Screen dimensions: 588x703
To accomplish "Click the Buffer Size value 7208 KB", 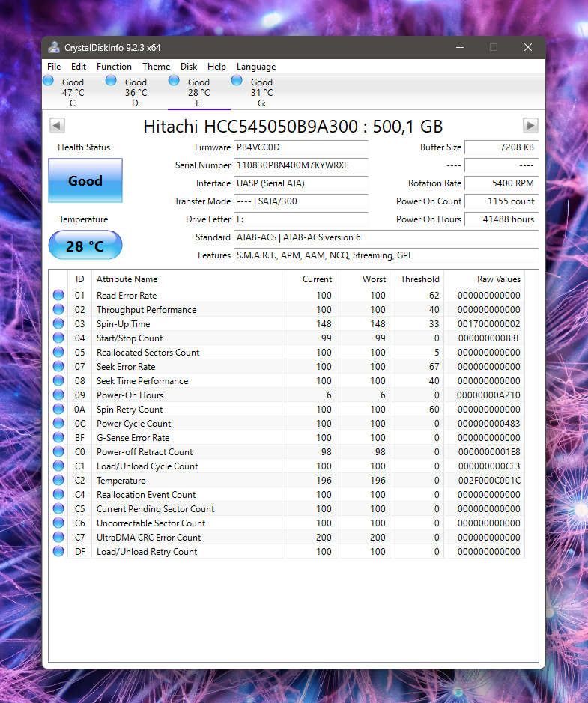I will (501, 147).
